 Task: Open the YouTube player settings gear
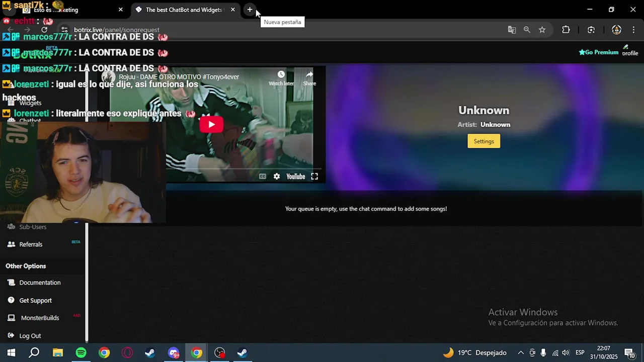276,176
